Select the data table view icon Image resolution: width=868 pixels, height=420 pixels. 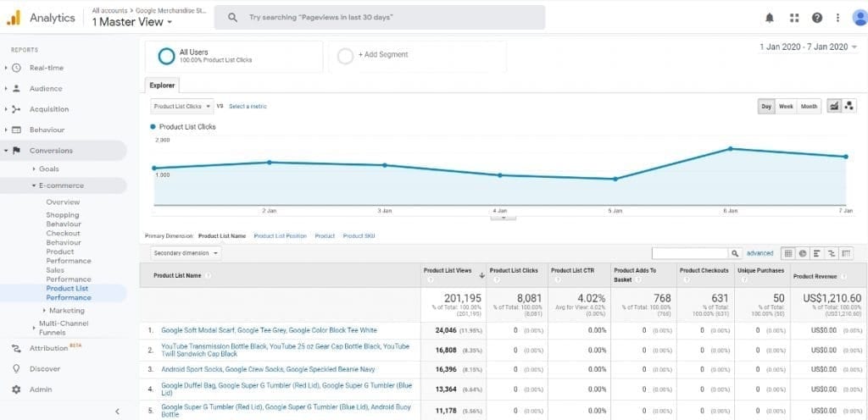(787, 253)
